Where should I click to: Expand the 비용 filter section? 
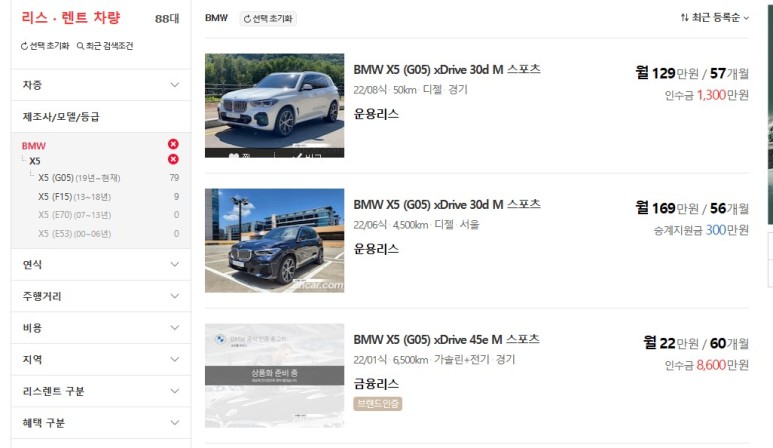[x=101, y=328]
